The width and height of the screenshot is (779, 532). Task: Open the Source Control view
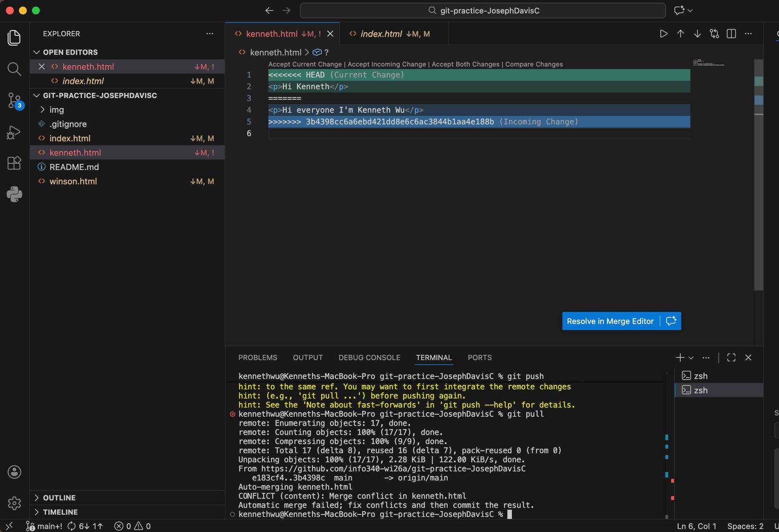(14, 100)
